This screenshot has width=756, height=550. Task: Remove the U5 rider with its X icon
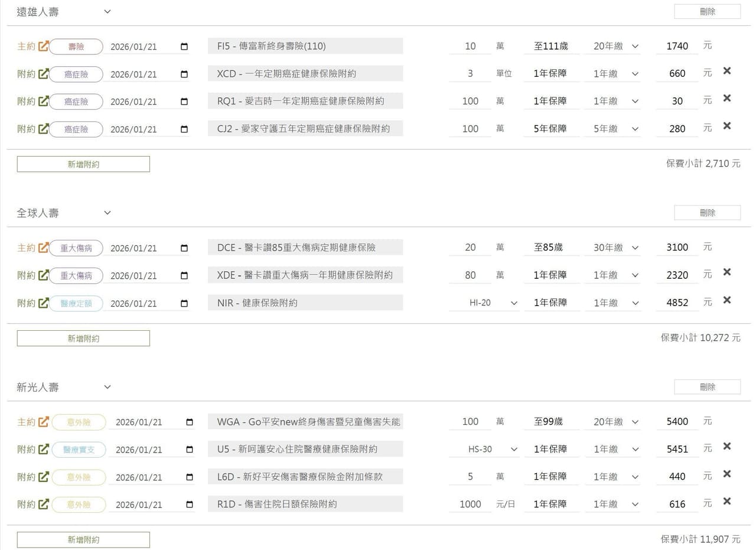coord(727,446)
